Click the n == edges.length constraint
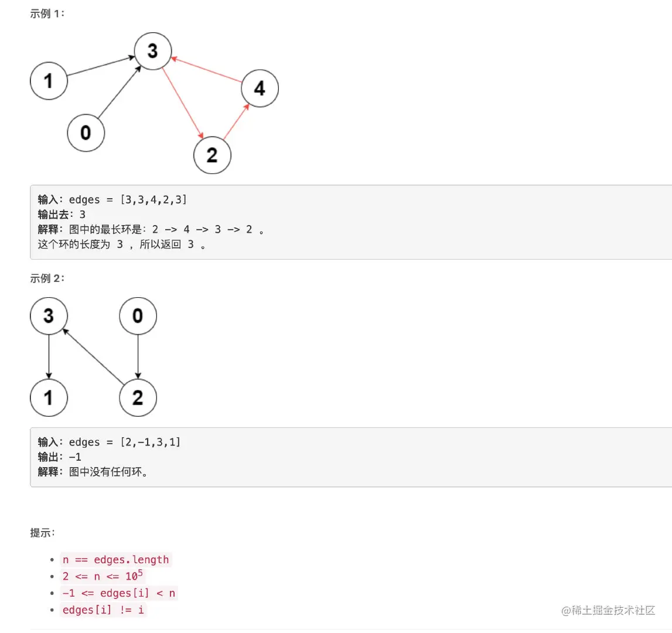Viewport: 672px width, 633px height. coord(116,560)
